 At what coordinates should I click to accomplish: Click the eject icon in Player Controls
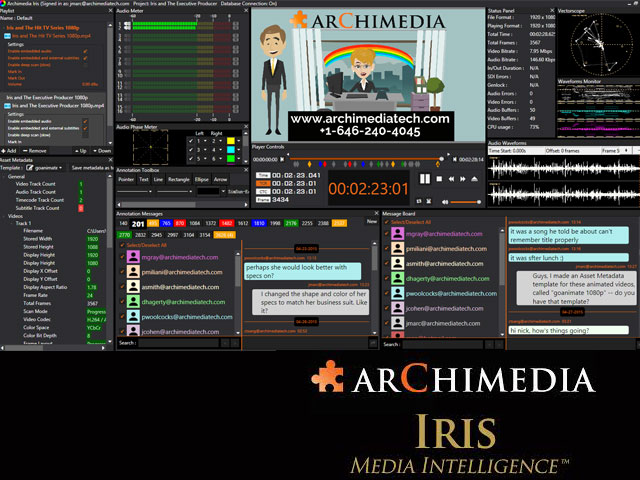(474, 179)
